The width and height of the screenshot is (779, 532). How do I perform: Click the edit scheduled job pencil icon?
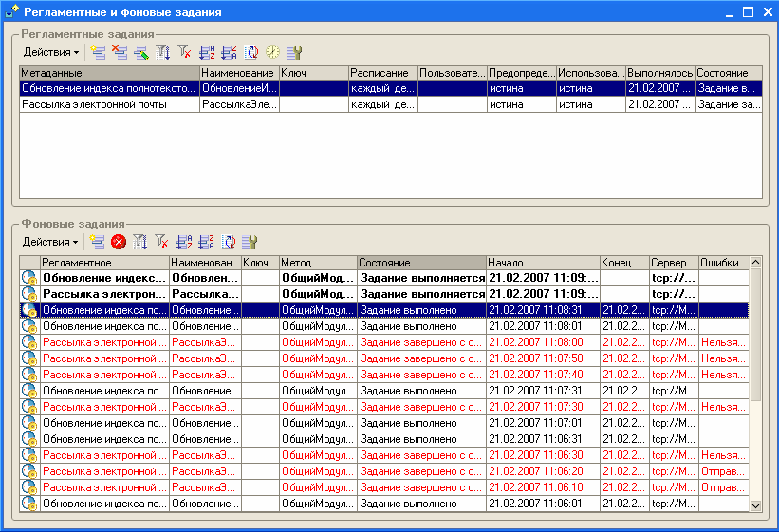141,52
